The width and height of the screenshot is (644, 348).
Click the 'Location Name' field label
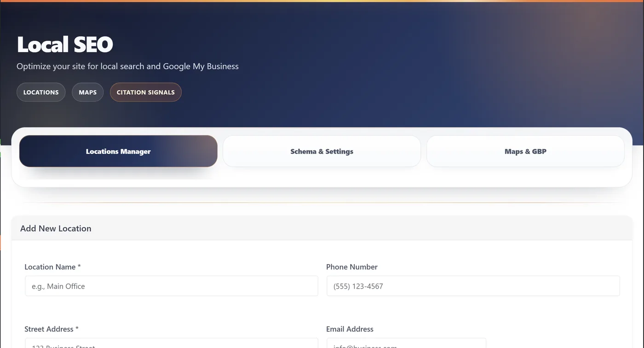tap(50, 267)
